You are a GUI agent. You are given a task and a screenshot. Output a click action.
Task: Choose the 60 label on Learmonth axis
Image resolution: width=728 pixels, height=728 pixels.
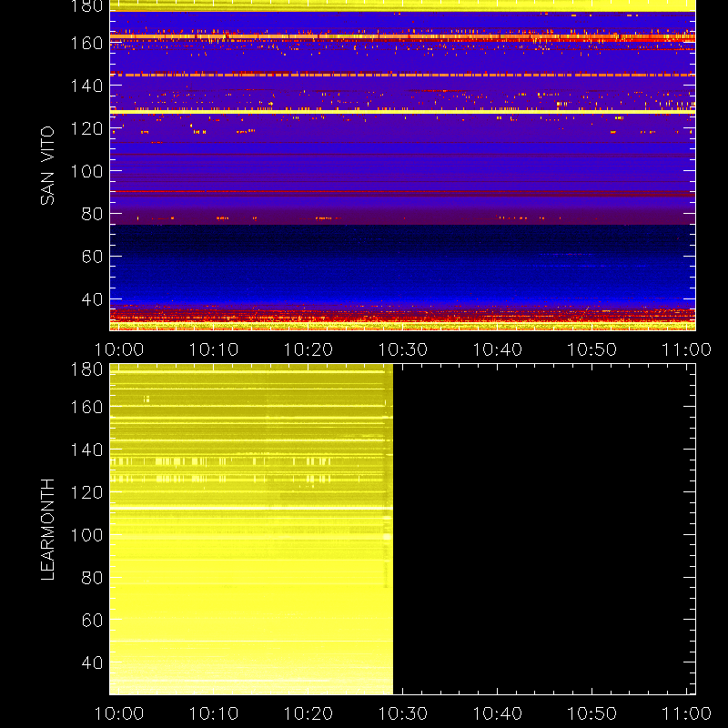(x=92, y=621)
